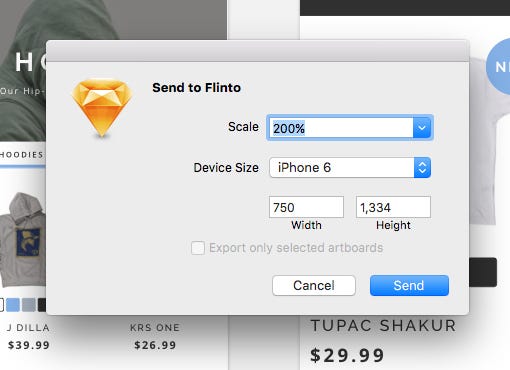
Task: Click the blue Send button
Action: tap(409, 285)
